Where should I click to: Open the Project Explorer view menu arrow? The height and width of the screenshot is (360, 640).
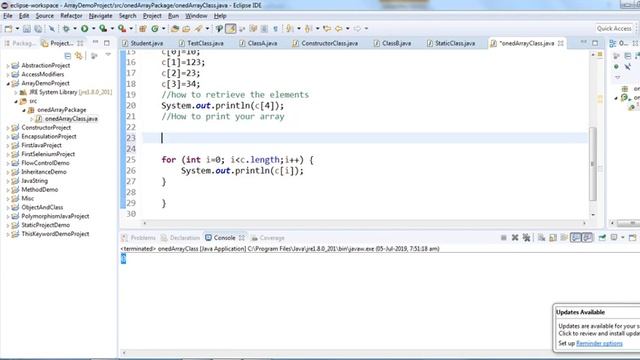click(108, 55)
